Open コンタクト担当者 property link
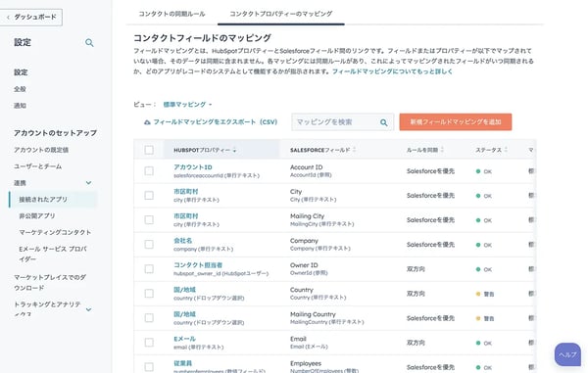 point(198,265)
